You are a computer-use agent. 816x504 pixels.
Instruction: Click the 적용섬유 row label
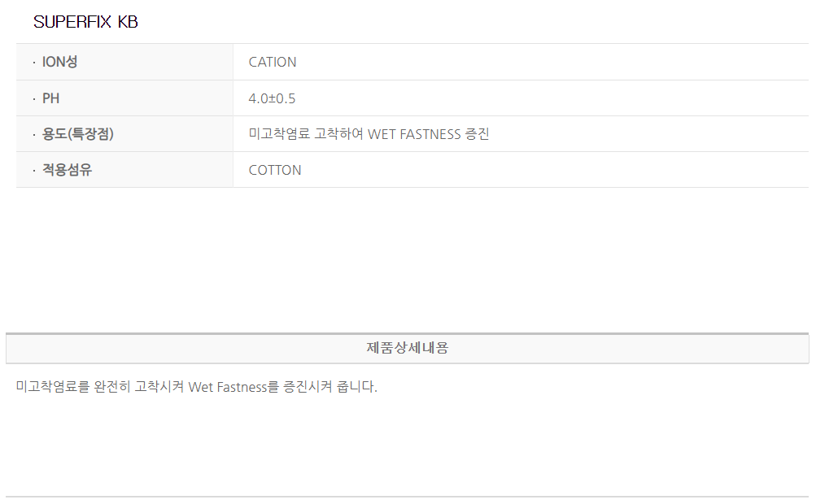pos(67,170)
